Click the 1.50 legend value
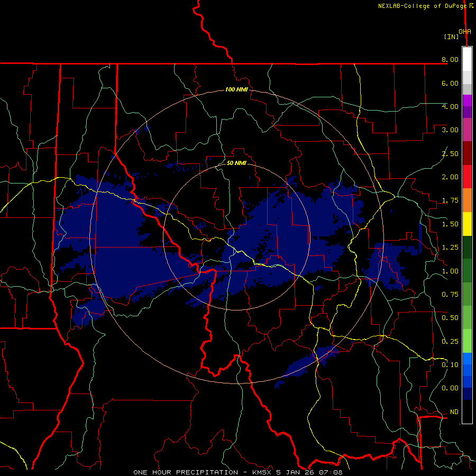476x476 pixels. [450, 224]
